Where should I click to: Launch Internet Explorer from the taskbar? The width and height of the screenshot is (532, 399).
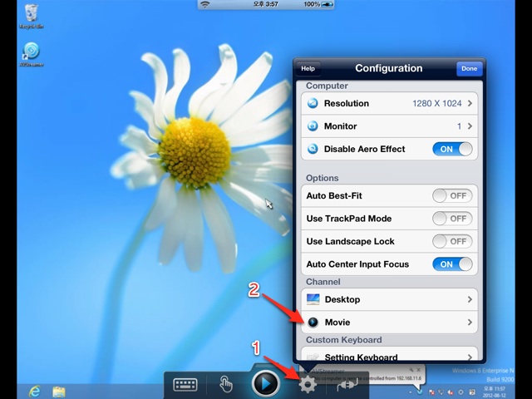[34, 392]
